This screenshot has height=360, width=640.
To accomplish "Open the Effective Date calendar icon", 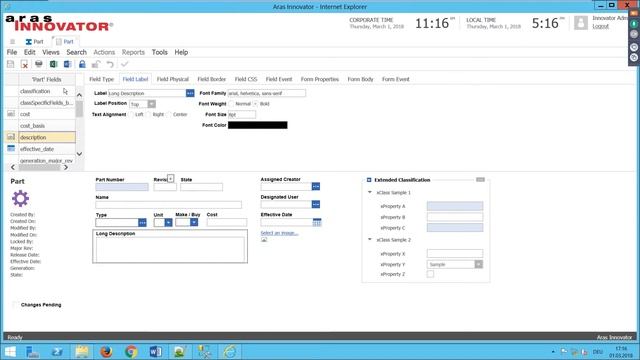I will click(317, 222).
